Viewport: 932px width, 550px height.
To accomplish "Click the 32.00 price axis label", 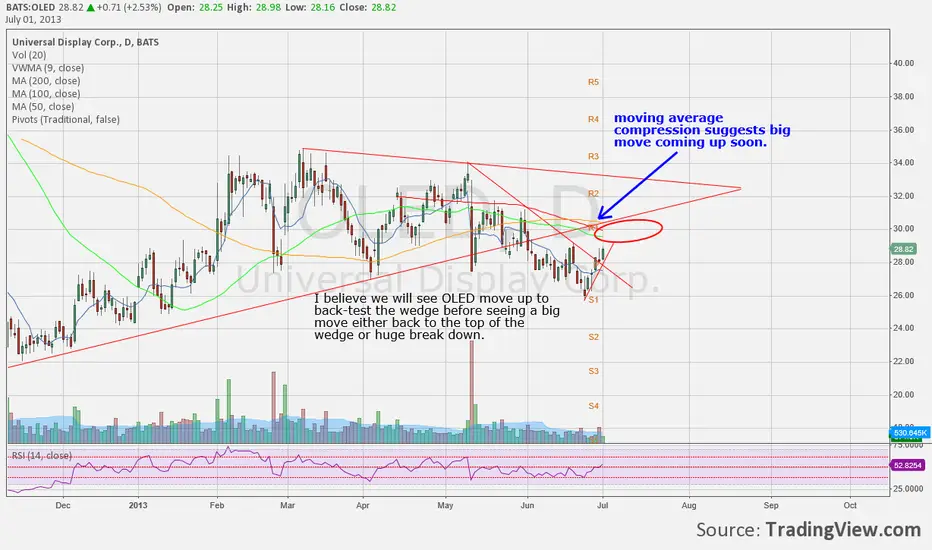I will coord(904,196).
